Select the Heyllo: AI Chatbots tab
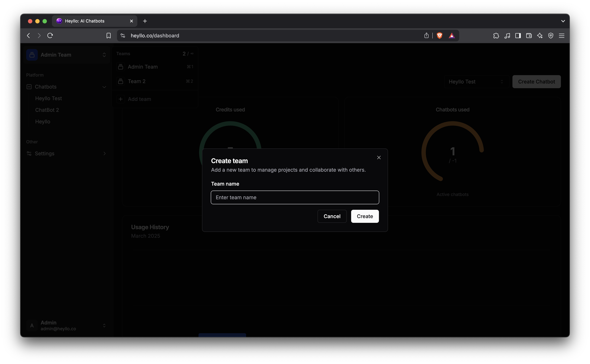The width and height of the screenshot is (590, 364). pyautogui.click(x=94, y=21)
